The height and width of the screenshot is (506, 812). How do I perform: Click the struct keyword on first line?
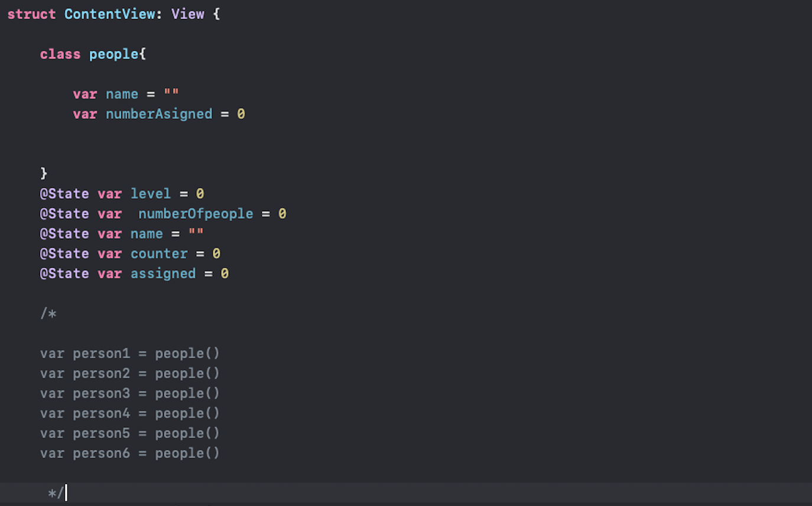31,14
